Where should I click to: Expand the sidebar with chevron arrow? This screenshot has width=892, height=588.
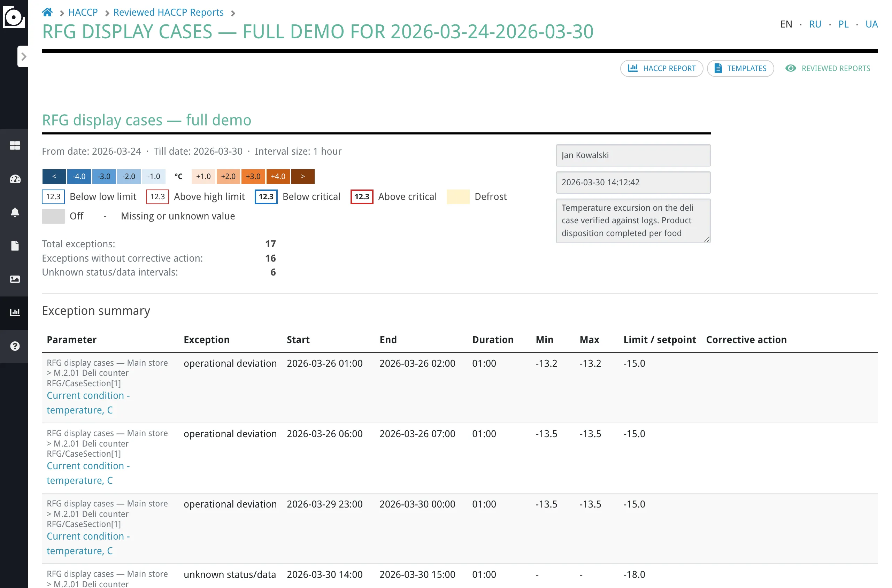point(23,57)
